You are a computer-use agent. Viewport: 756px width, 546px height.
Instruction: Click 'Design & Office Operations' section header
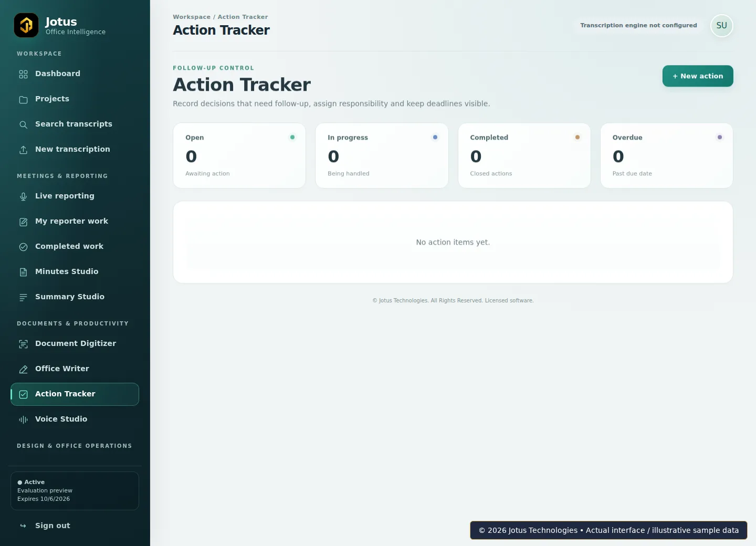tap(75, 446)
